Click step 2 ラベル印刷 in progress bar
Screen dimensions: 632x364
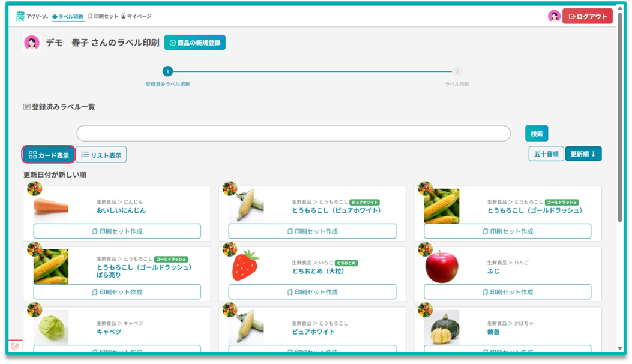click(457, 71)
